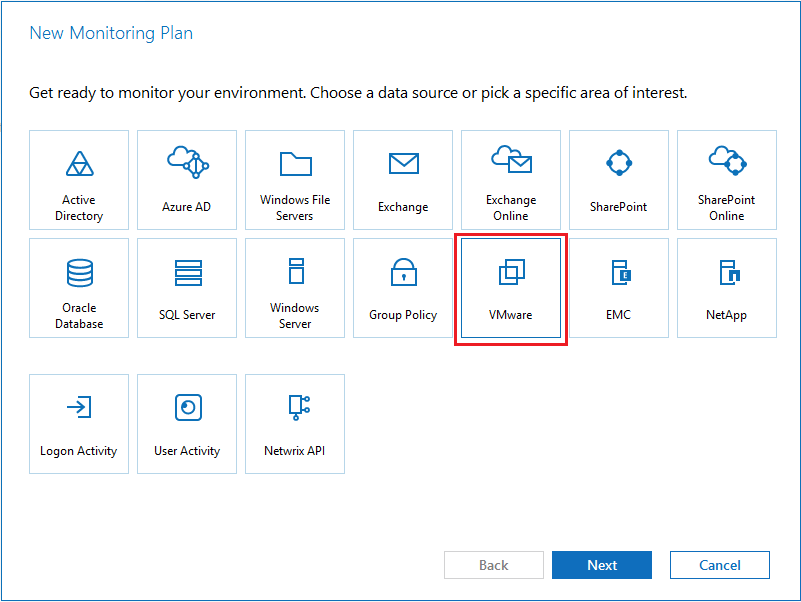The width and height of the screenshot is (801, 602).
Task: Pick the Windows File Servers folder icon
Action: point(296,164)
